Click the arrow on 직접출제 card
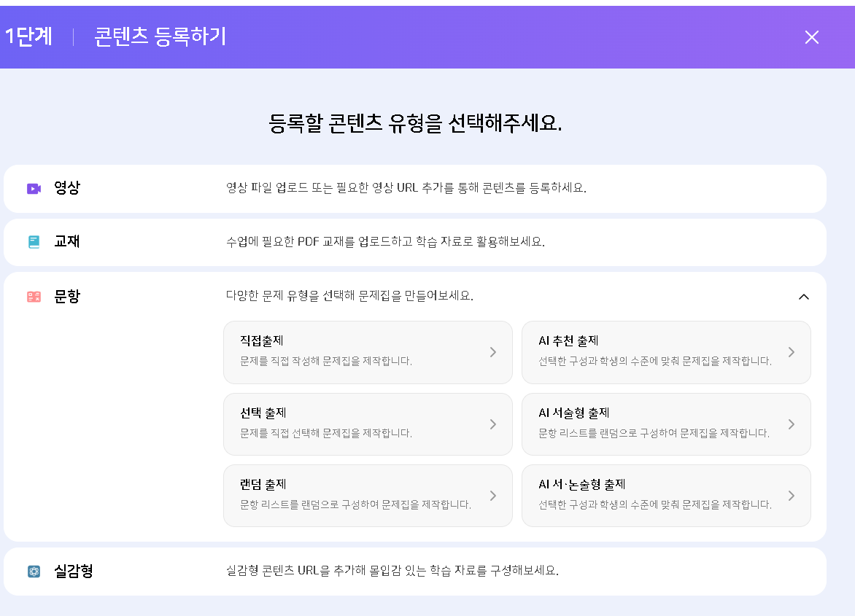This screenshot has width=855, height=616. (x=493, y=352)
